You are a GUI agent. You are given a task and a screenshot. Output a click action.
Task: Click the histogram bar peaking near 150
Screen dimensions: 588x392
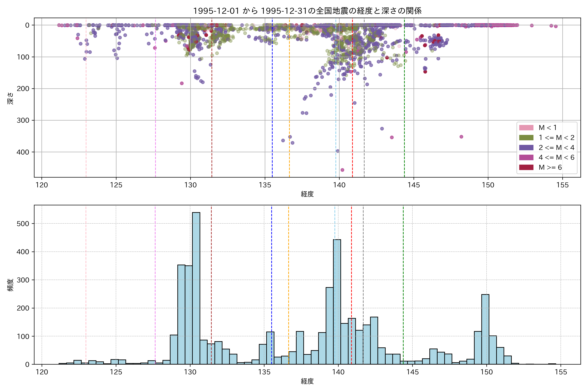[x=485, y=330]
